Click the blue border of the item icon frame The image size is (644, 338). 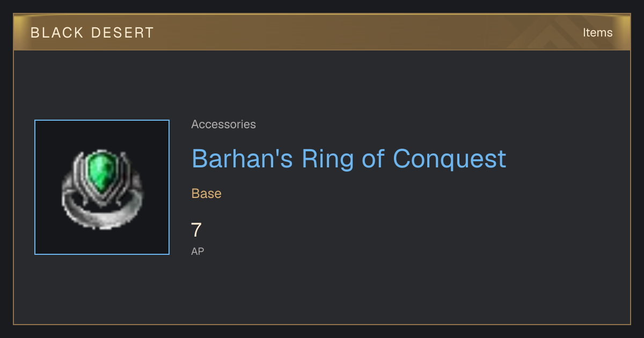tap(35, 187)
